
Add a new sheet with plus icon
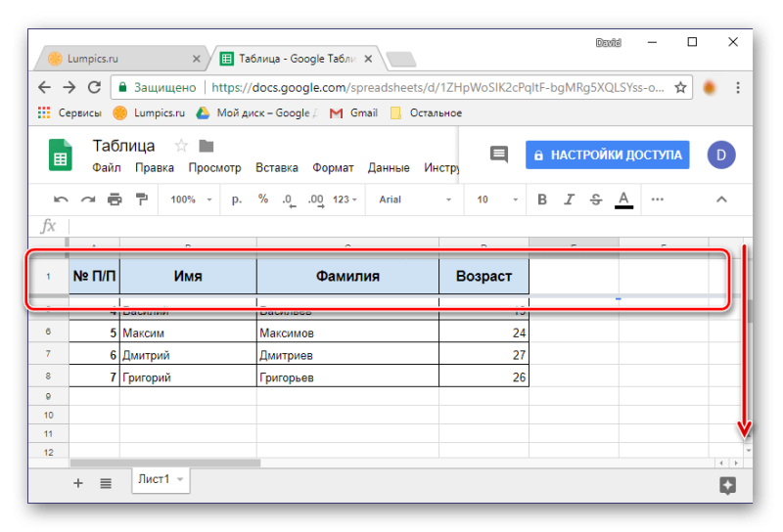tap(78, 483)
